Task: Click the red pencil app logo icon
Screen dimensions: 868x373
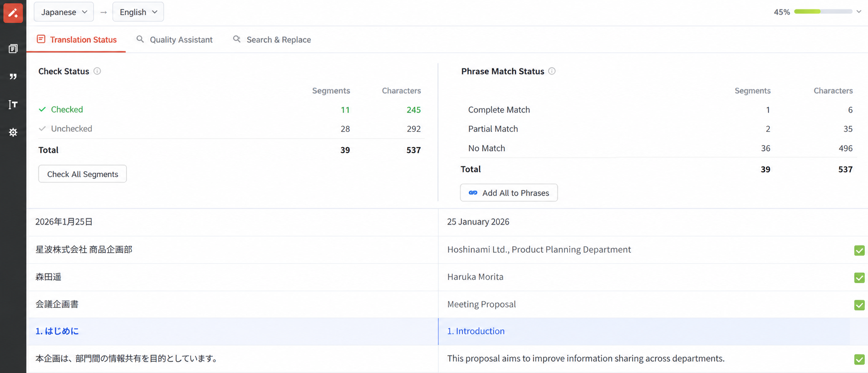Action: pos(13,12)
